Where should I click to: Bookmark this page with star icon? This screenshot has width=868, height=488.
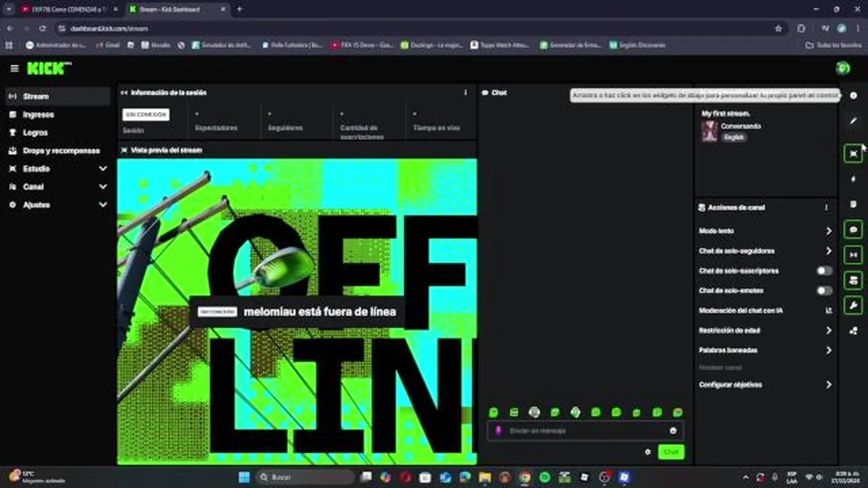[x=778, y=28]
